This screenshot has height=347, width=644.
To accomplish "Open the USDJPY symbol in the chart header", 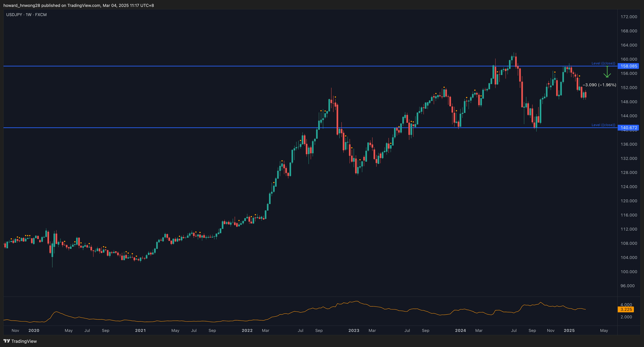I will (14, 15).
